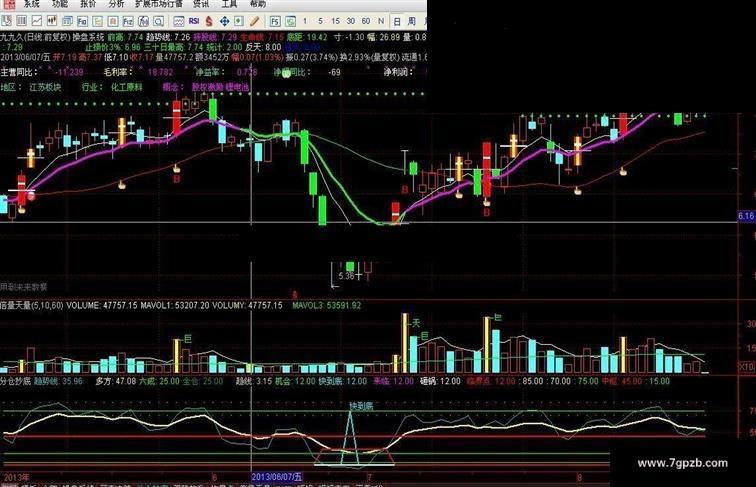Click the F5 toolbar icon

click(275, 21)
